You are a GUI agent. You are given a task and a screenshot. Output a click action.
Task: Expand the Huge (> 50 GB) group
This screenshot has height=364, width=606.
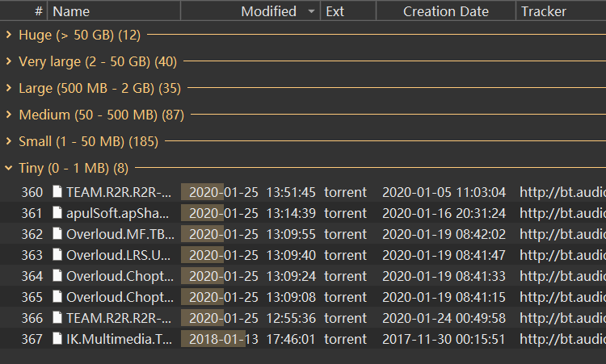8,35
